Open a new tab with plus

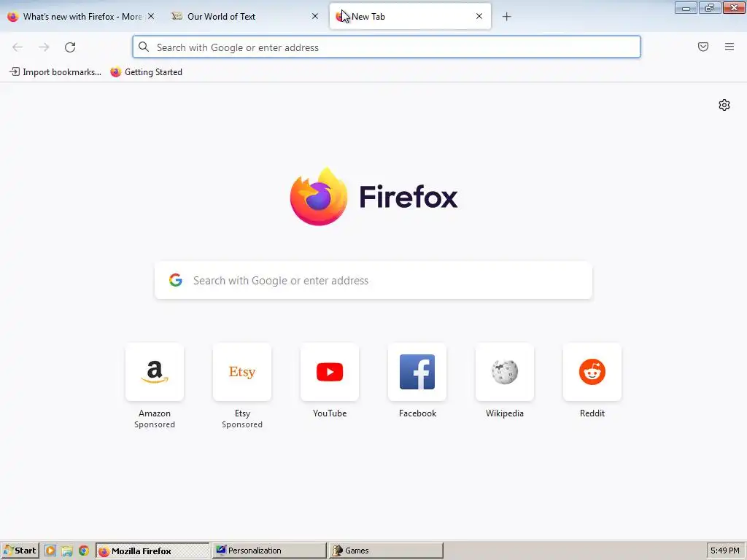pos(506,17)
